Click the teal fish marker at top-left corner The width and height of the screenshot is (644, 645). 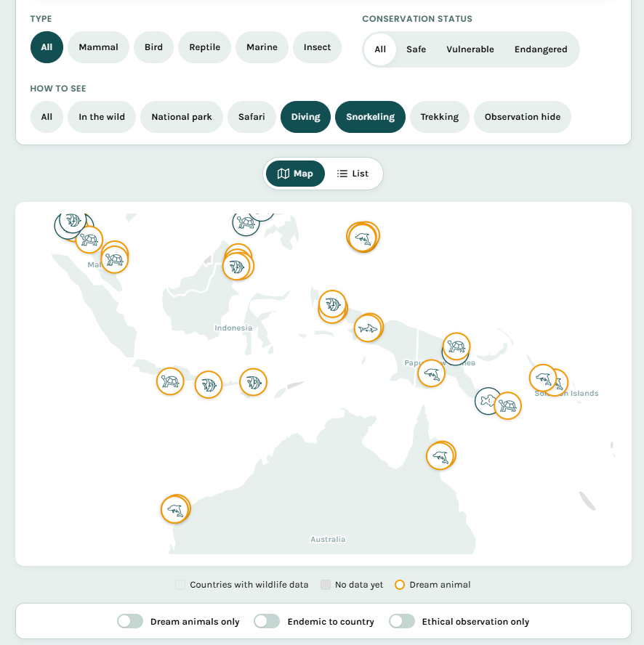tap(73, 221)
